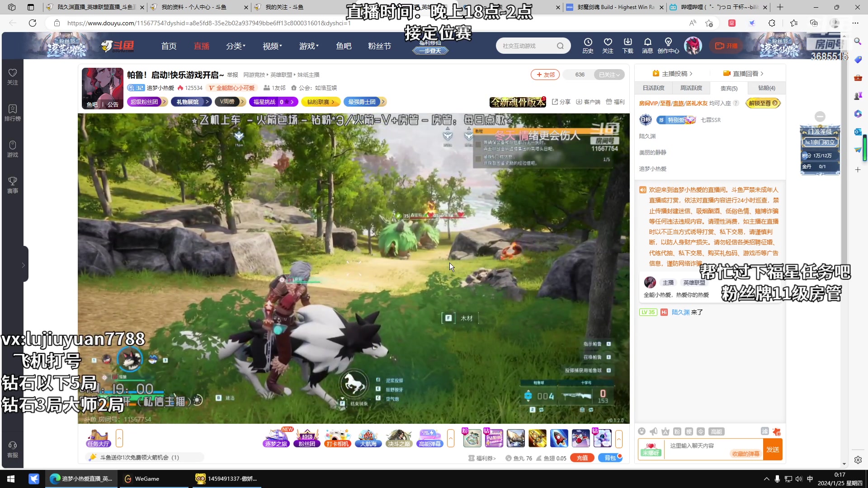Open 决斗之巅 activity icon
The width and height of the screenshot is (868, 488).
click(399, 438)
